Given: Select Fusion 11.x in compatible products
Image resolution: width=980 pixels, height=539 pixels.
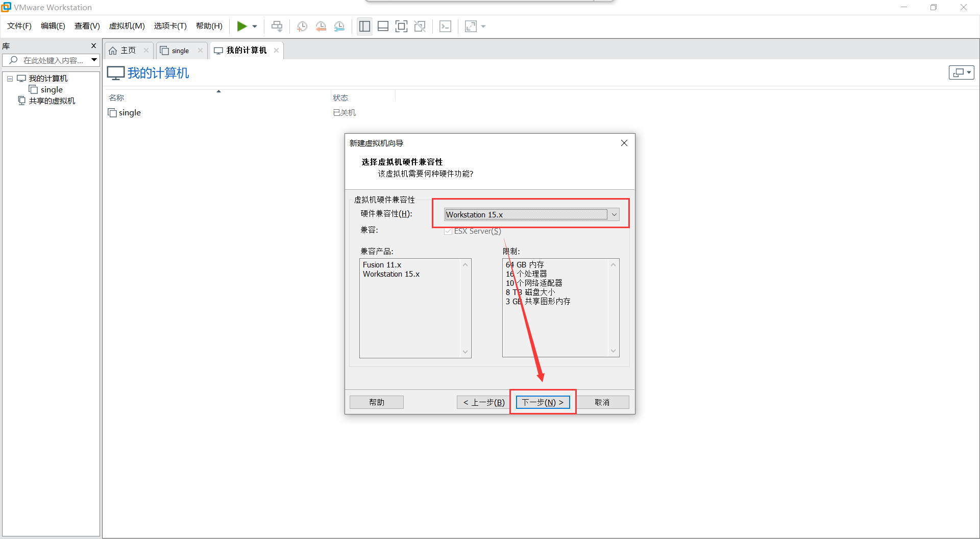Looking at the screenshot, I should tap(382, 265).
